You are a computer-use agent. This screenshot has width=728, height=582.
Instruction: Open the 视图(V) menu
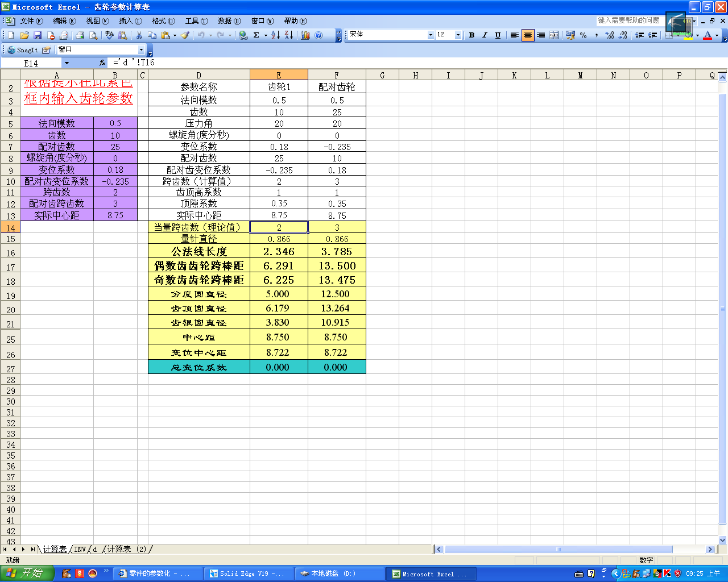point(97,21)
